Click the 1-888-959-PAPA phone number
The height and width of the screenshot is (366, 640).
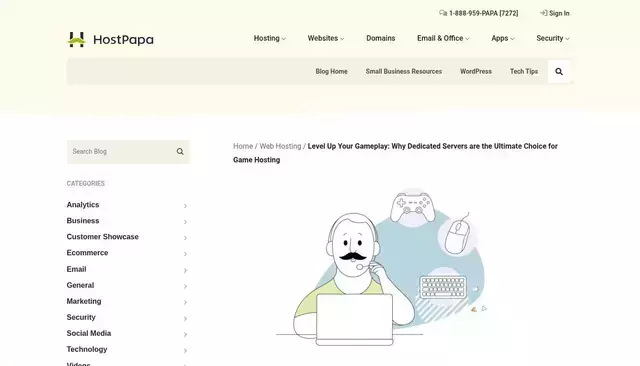point(484,13)
